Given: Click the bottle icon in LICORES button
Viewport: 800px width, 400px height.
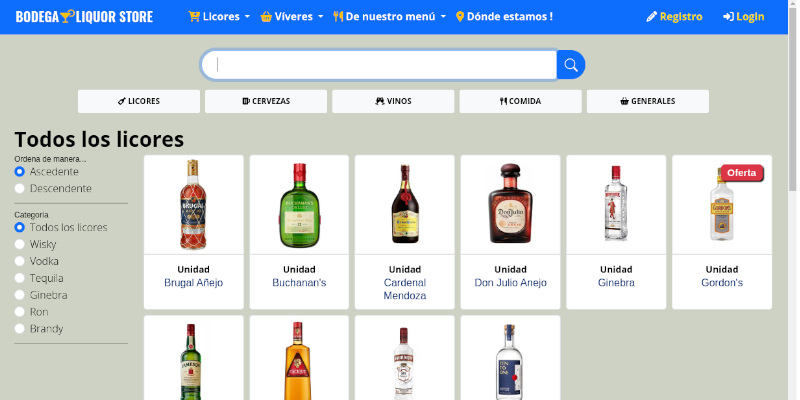Looking at the screenshot, I should click(x=121, y=101).
